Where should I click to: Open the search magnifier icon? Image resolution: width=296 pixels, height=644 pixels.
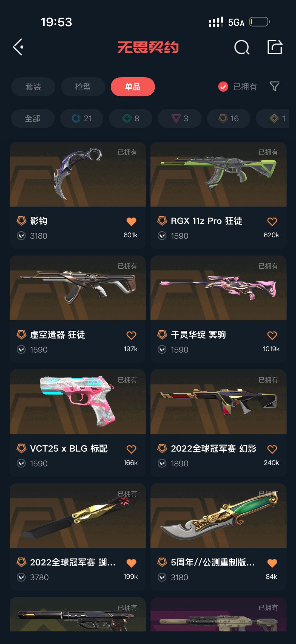pos(242,47)
